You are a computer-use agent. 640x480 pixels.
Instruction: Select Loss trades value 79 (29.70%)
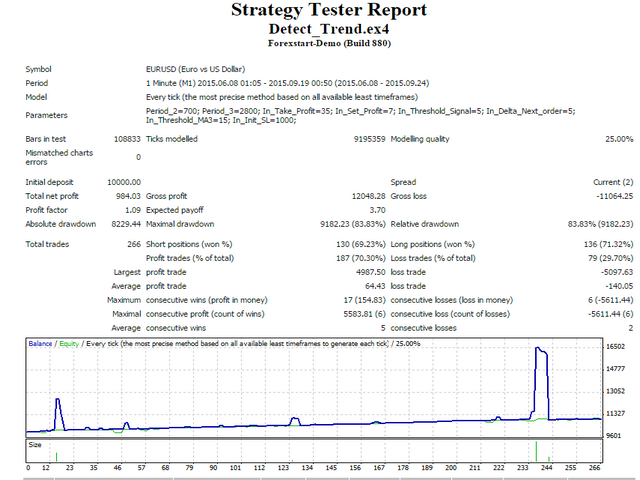[611, 258]
